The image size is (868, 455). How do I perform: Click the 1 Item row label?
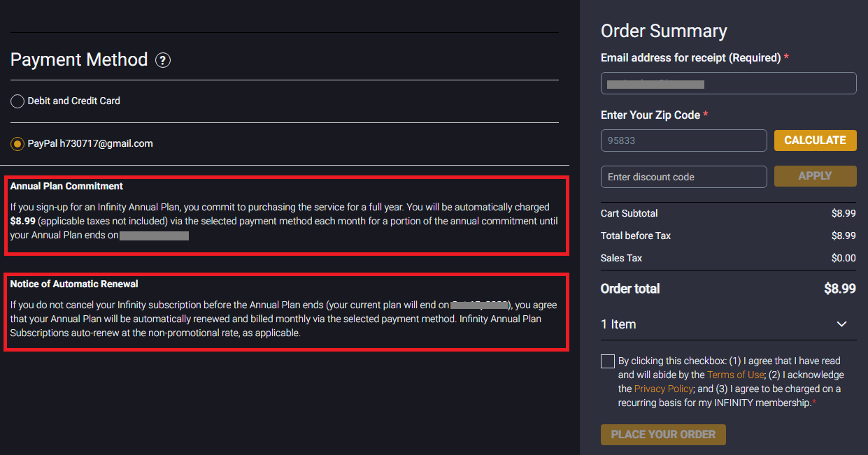618,324
